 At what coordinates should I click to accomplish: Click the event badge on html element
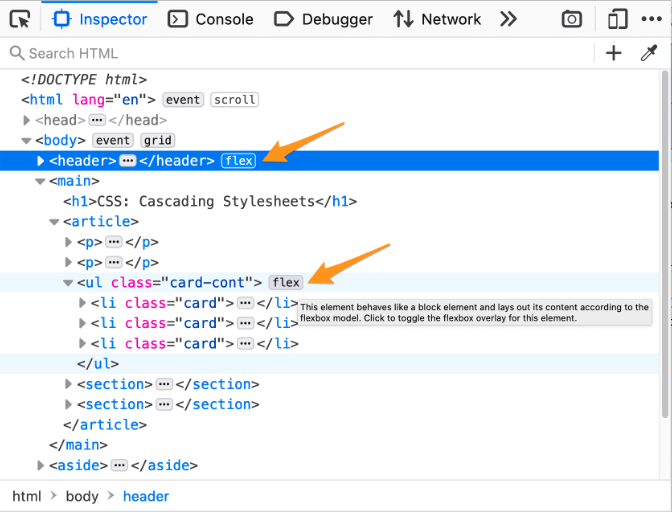coord(184,100)
